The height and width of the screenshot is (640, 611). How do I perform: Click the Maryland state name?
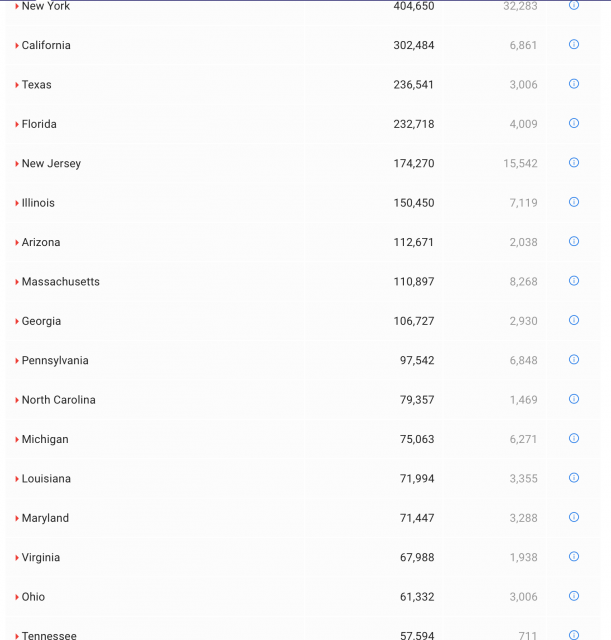click(45, 518)
